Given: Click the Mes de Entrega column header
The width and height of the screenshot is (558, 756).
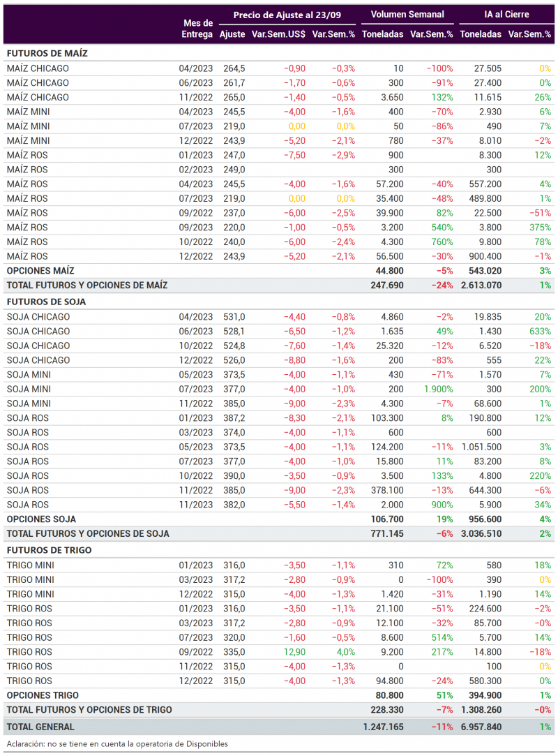Looking at the screenshot, I should click(197, 29).
